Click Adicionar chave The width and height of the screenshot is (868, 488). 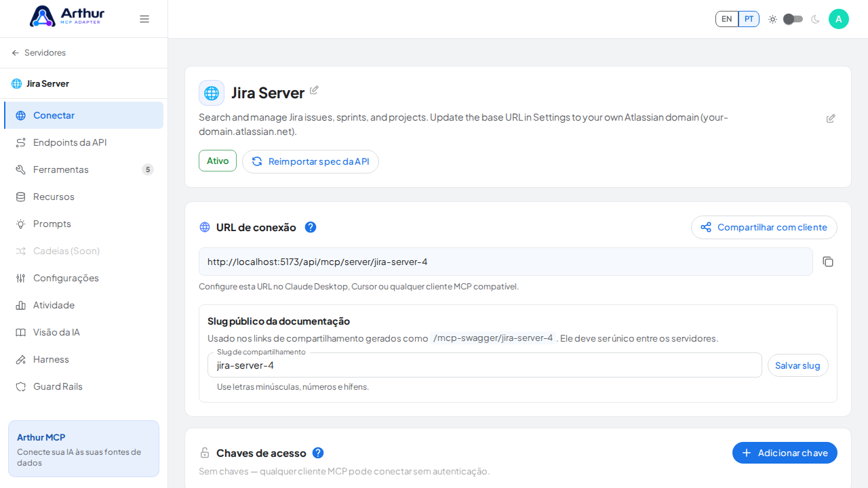(x=785, y=453)
